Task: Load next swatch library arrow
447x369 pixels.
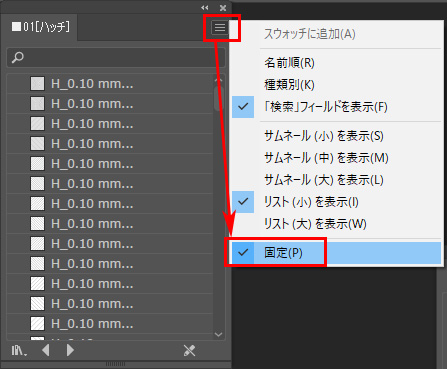Action: 70,350
